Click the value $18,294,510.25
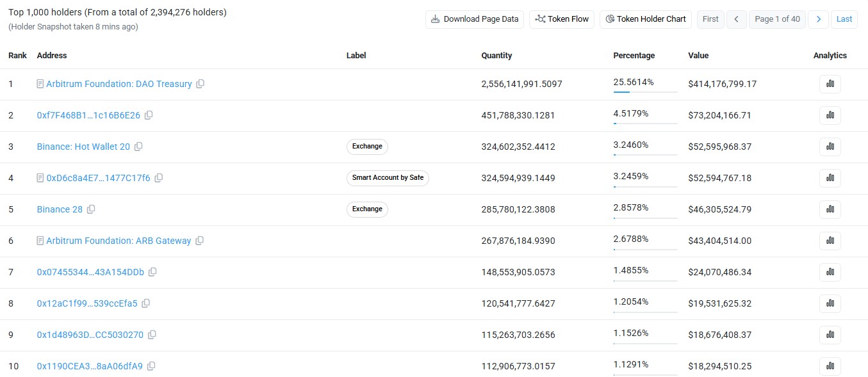 point(719,366)
